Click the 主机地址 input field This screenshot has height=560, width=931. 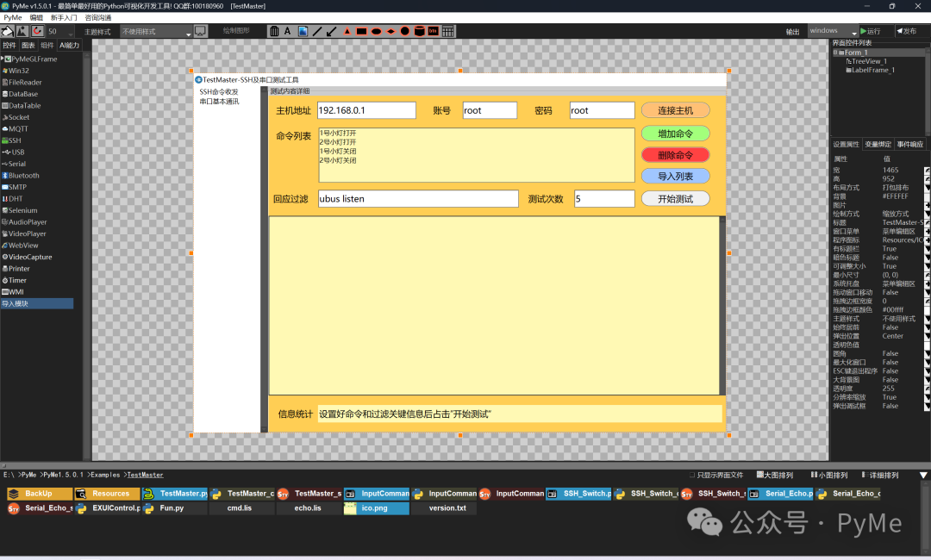pyautogui.click(x=366, y=110)
